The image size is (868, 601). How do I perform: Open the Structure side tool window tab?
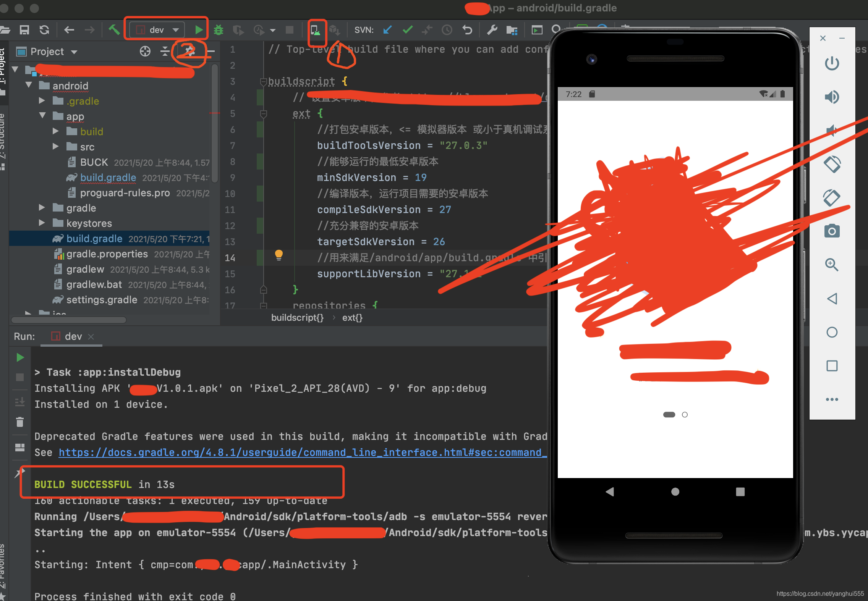3,137
